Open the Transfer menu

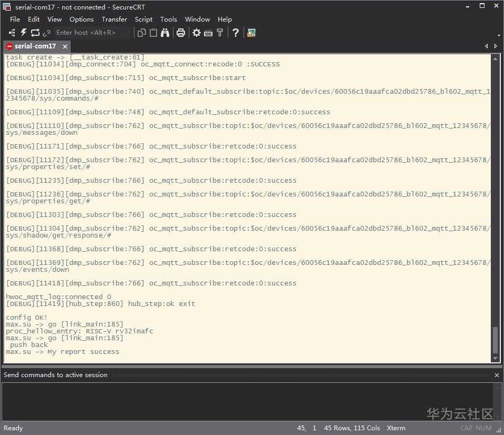114,19
